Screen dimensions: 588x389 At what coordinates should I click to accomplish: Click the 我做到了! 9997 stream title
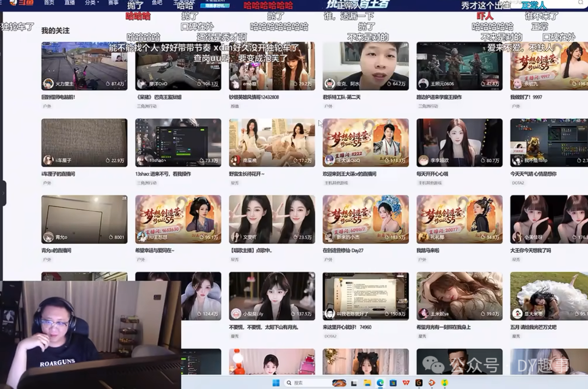(526, 97)
